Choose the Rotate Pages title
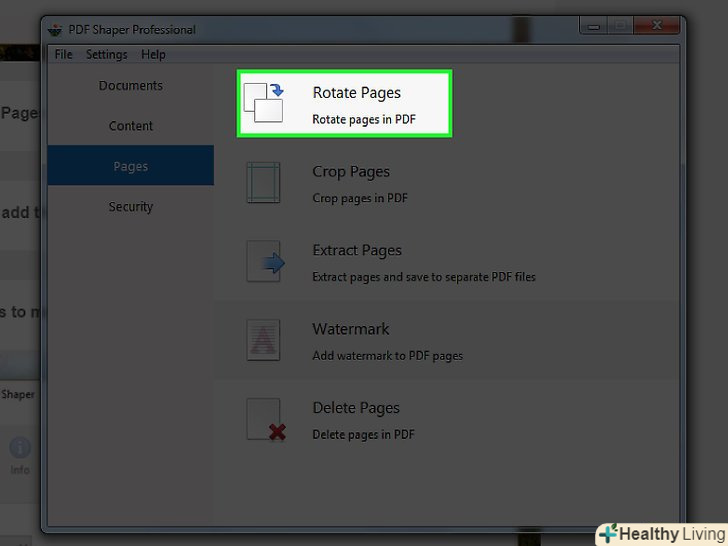Image resolution: width=728 pixels, height=546 pixels. click(357, 93)
